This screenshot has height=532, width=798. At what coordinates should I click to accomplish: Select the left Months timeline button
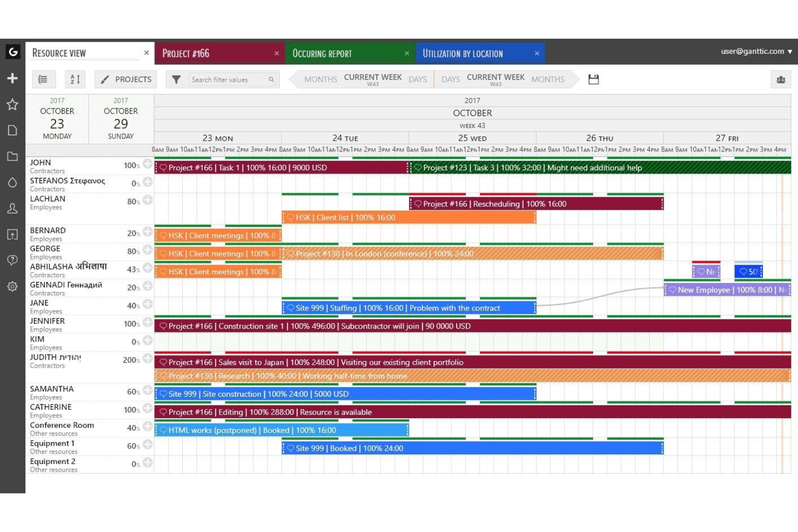[320, 79]
